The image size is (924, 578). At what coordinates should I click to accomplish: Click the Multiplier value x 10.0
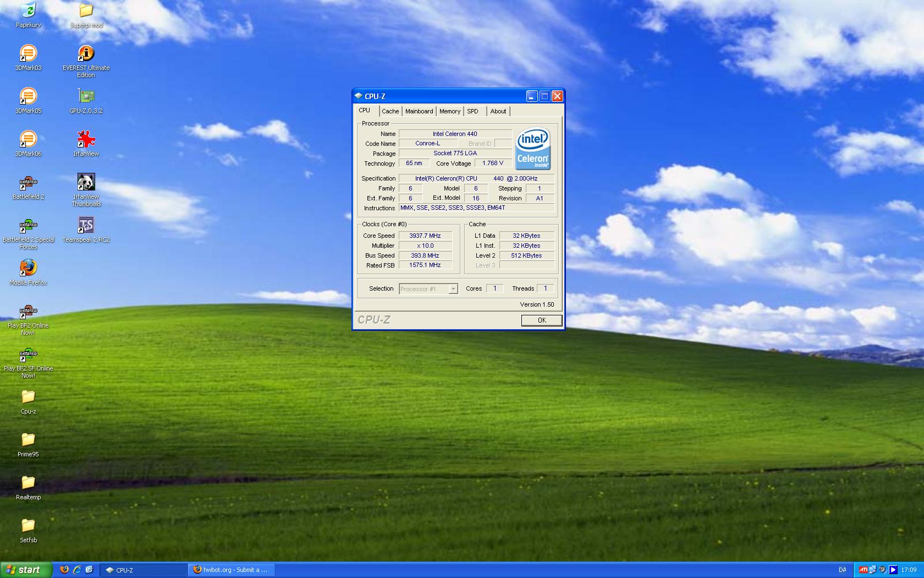click(x=425, y=246)
